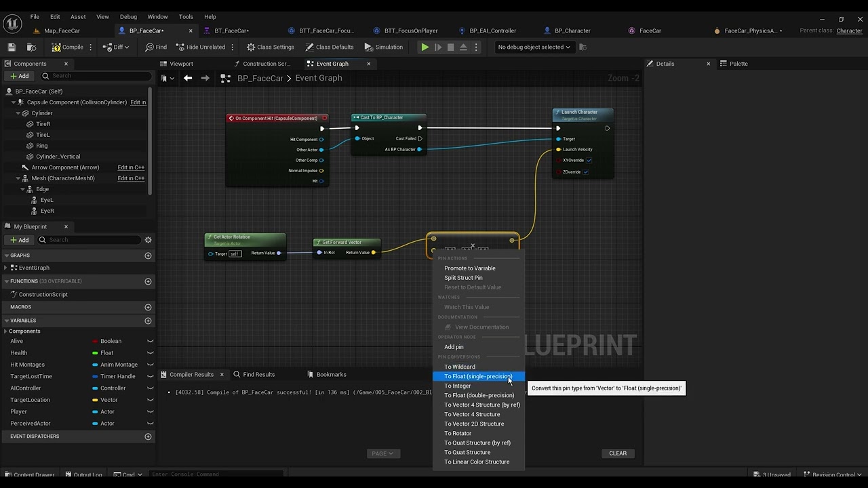Click the Components search field
Image resolution: width=868 pixels, height=488 pixels.
(x=95, y=76)
